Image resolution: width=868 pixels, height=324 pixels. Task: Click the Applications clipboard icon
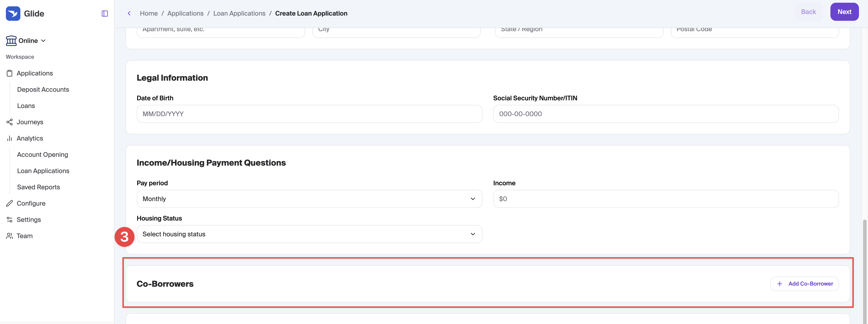(10, 73)
